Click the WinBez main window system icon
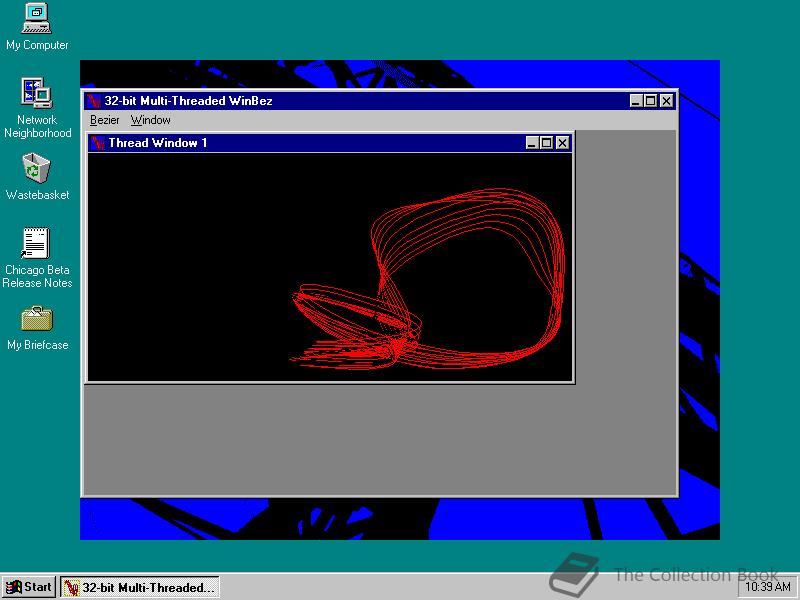Screen dimensions: 800x600 pyautogui.click(x=93, y=101)
